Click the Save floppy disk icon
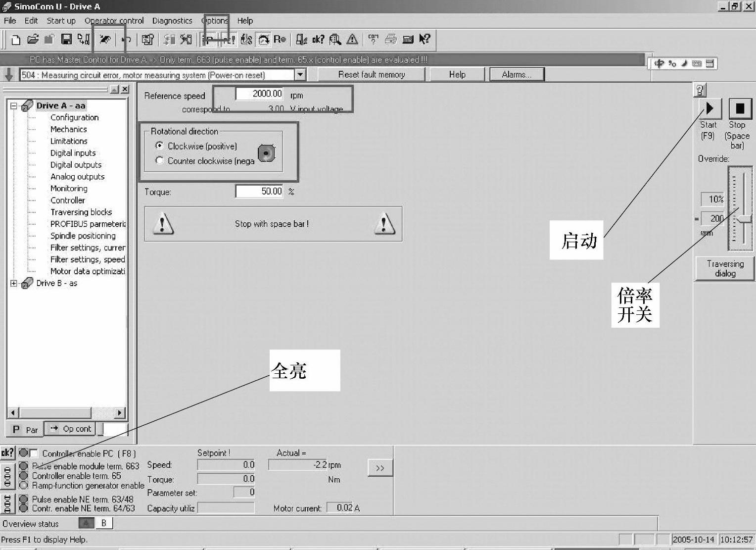 [66, 39]
